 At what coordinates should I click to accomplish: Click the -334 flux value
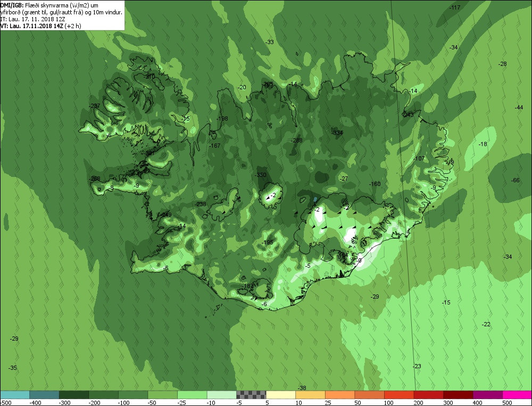337,132
